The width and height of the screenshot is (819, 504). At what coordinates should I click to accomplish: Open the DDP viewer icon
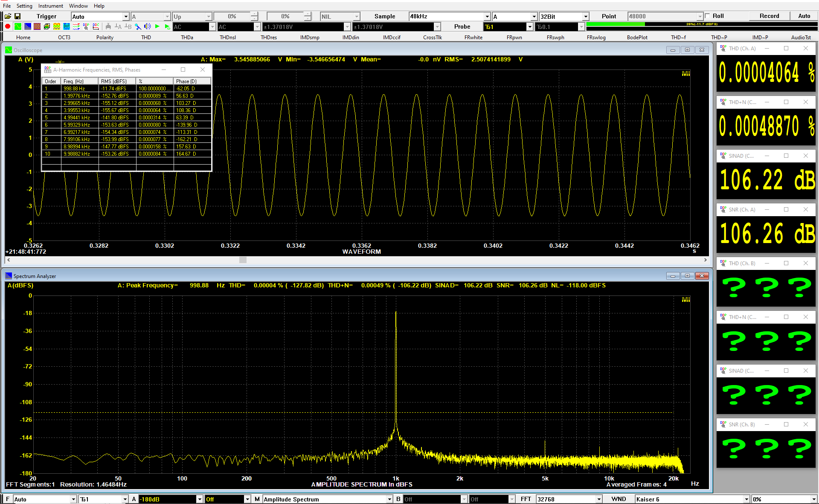point(86,26)
